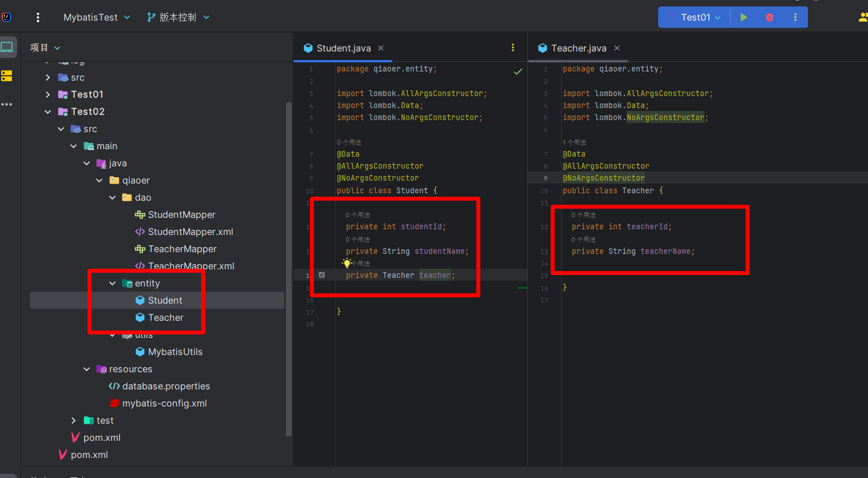The height and width of the screenshot is (478, 868).
Task: Click the '0 个用法' hint above class Student
Action: pyautogui.click(x=349, y=142)
